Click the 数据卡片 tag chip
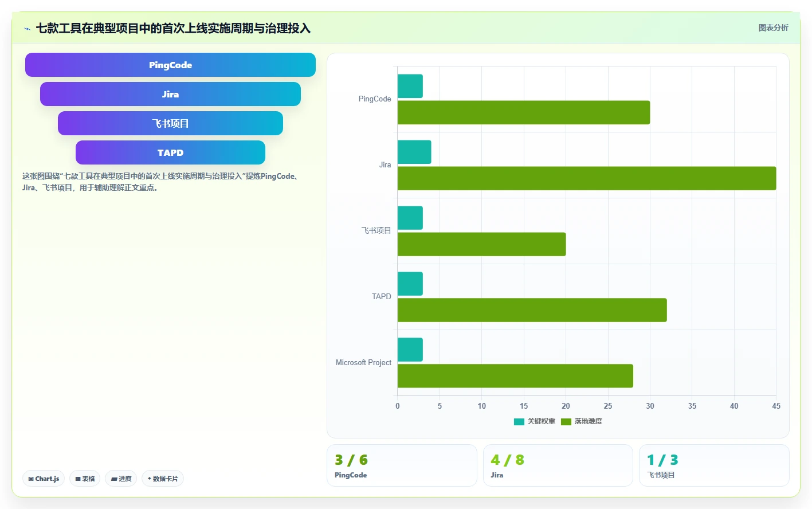 (163, 479)
